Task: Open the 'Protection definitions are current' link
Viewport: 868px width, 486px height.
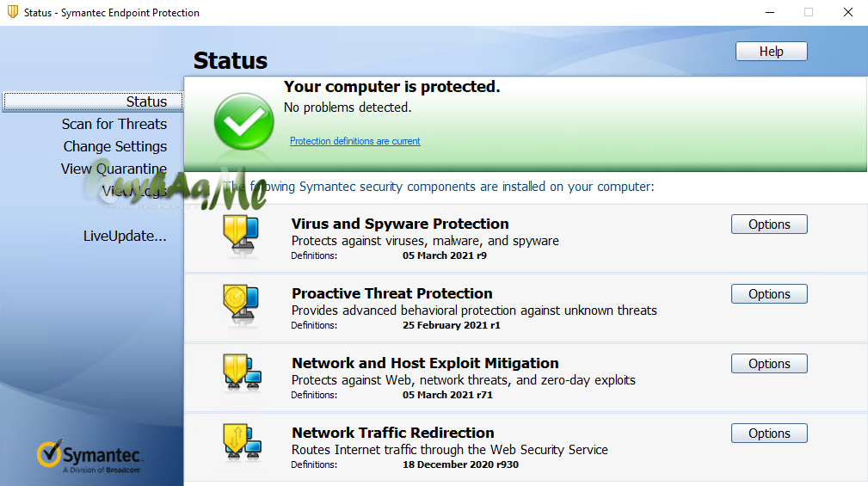Action: pyautogui.click(x=354, y=141)
